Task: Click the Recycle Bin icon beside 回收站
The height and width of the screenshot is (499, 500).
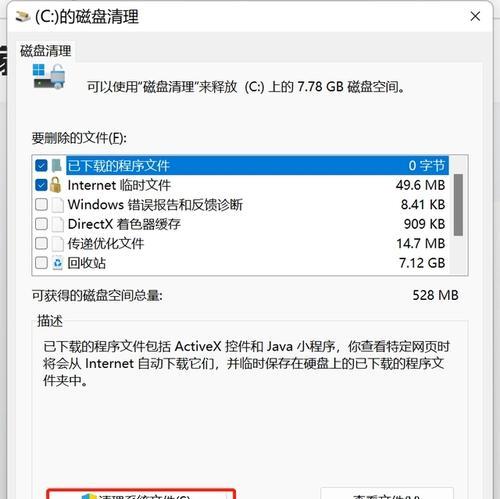Action: 57,263
